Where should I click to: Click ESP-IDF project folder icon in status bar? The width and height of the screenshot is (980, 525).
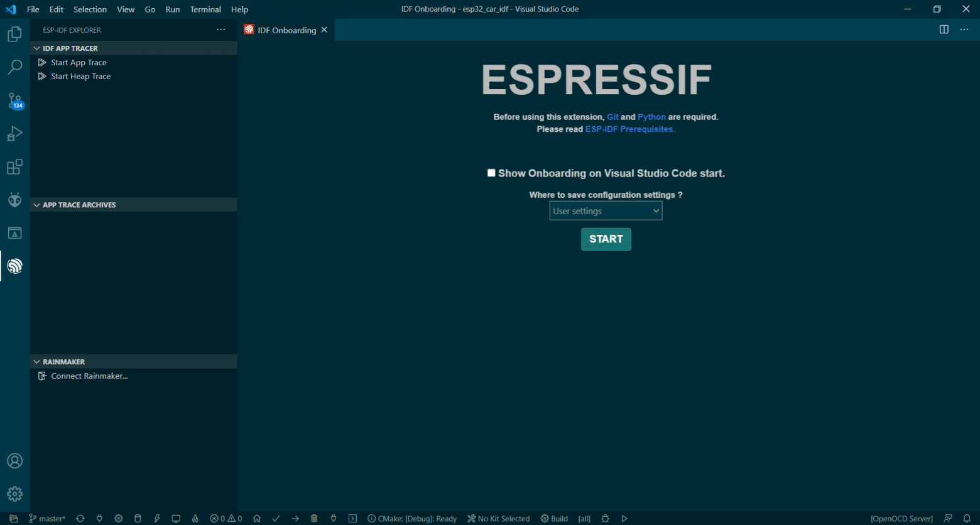click(x=13, y=519)
